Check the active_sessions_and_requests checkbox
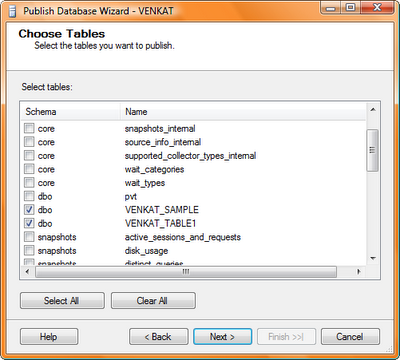This screenshot has width=400, height=360. 29,237
